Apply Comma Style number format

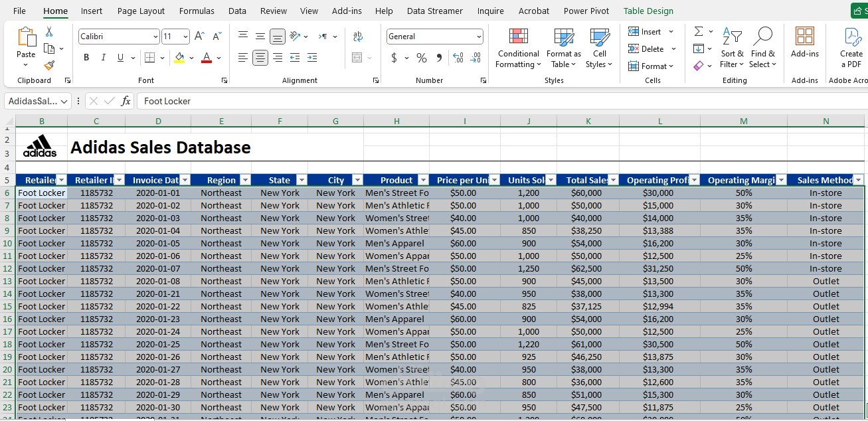pyautogui.click(x=439, y=58)
